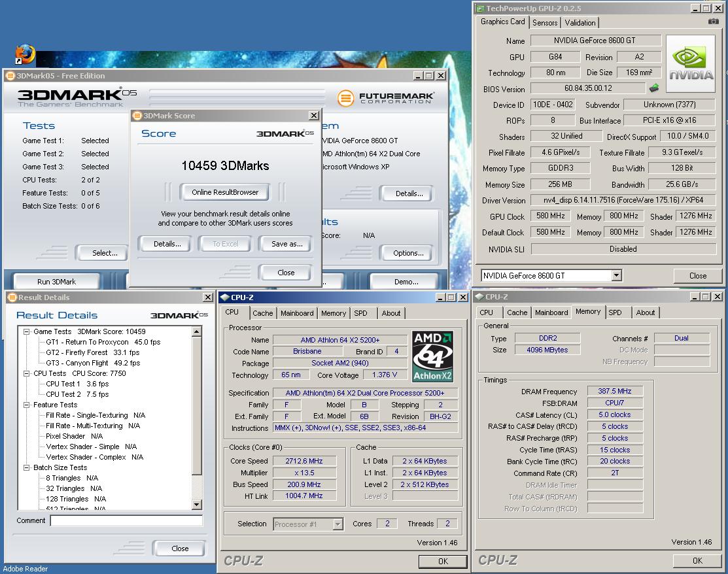Click Result Details scrollbar up arrow
Image resolution: width=728 pixels, height=574 pixels.
point(197,331)
